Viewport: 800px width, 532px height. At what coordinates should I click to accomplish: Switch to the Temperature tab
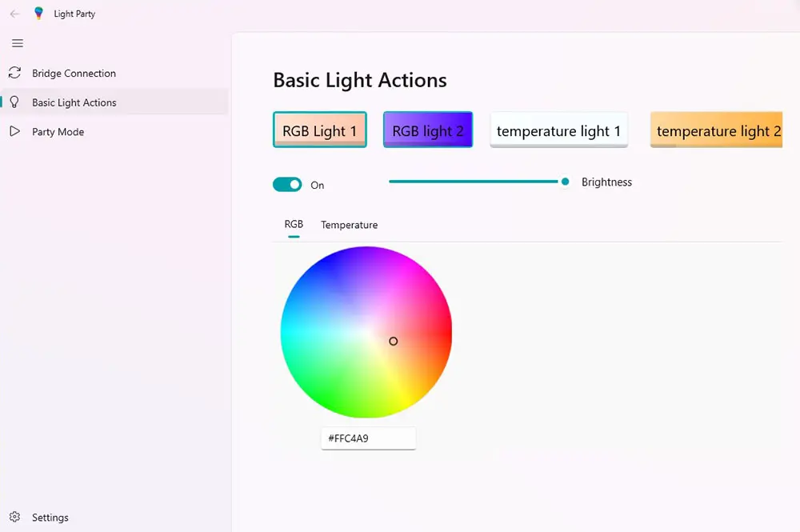tap(349, 225)
